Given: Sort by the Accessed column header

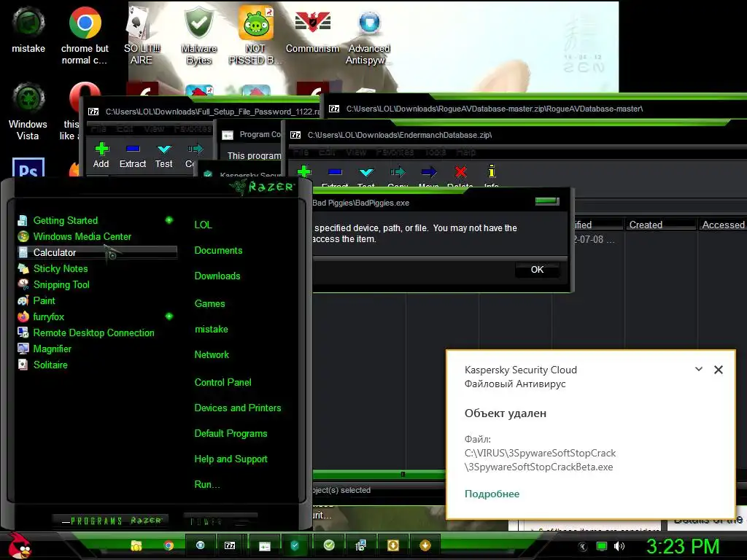Looking at the screenshot, I should [x=722, y=225].
